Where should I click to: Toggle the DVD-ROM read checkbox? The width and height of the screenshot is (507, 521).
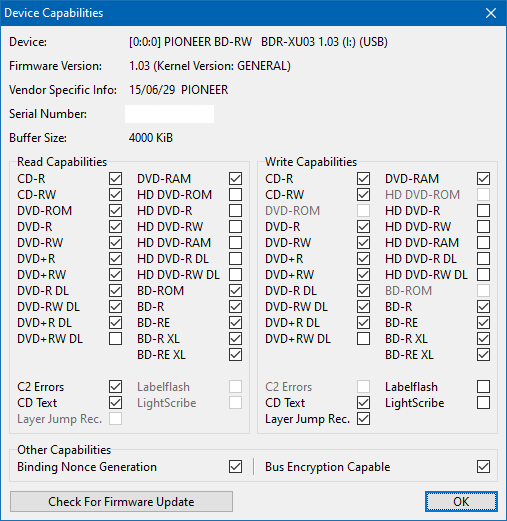click(x=115, y=211)
